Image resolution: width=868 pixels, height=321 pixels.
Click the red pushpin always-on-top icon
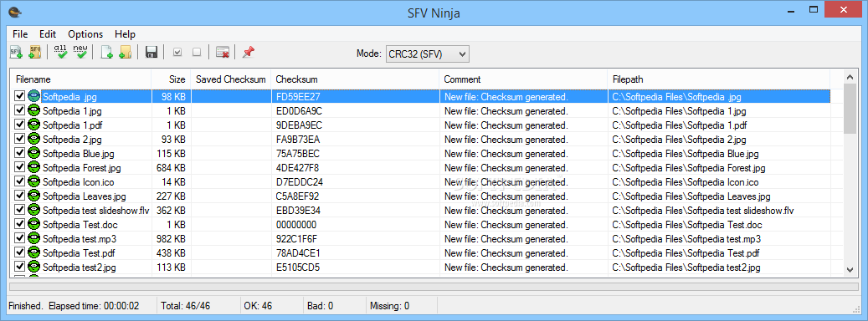tap(249, 53)
